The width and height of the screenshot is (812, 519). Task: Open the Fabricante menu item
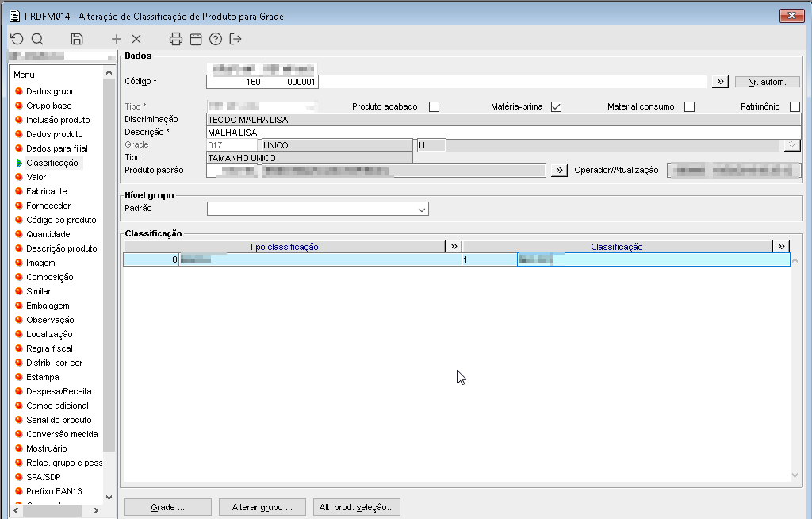coord(47,191)
